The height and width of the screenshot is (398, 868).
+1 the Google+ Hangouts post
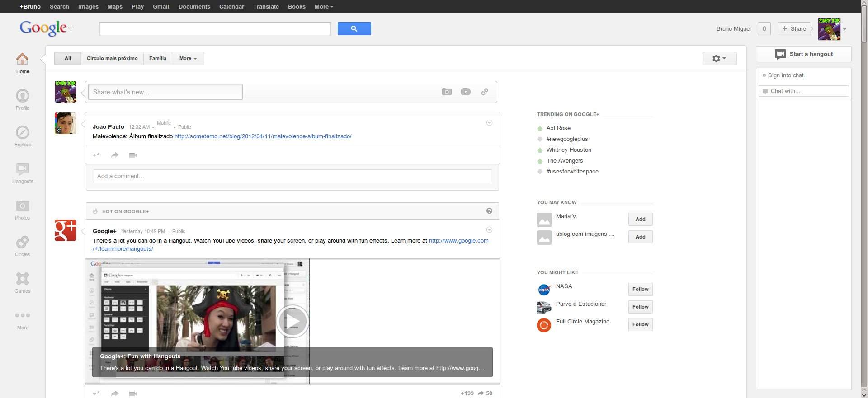[x=96, y=393]
